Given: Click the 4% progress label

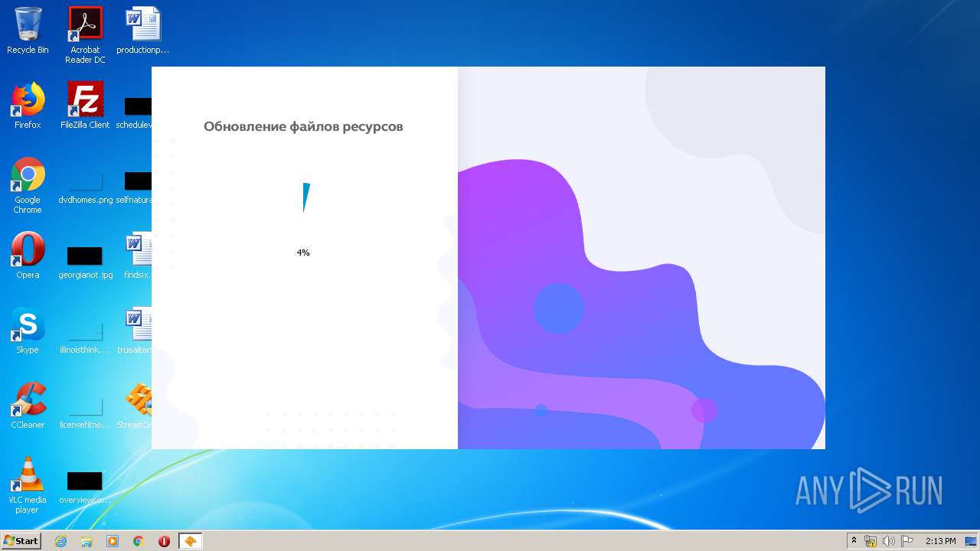Looking at the screenshot, I should point(303,253).
